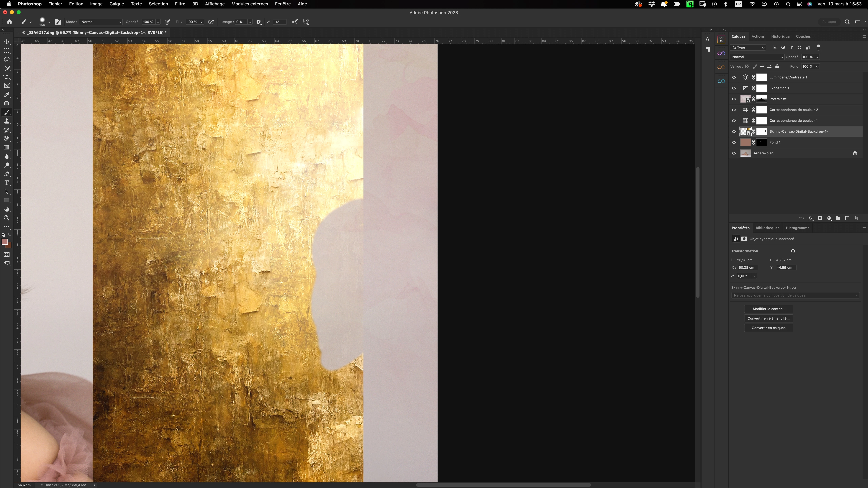Click the delete layer trash icon
868x488 pixels.
856,218
